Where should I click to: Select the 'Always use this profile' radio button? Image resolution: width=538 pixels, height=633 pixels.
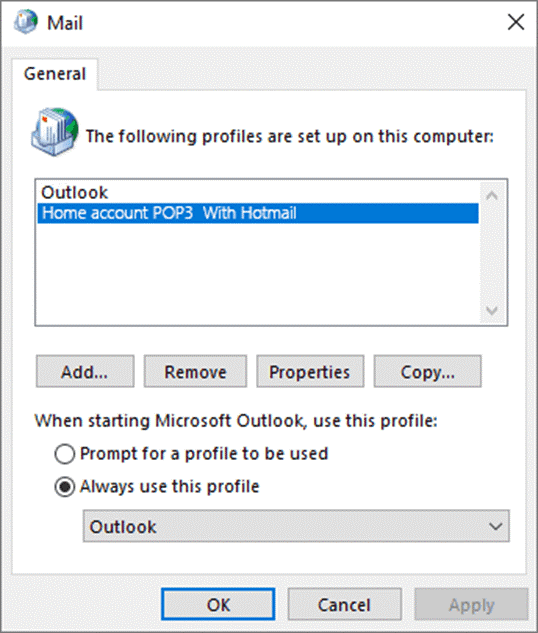click(x=65, y=486)
